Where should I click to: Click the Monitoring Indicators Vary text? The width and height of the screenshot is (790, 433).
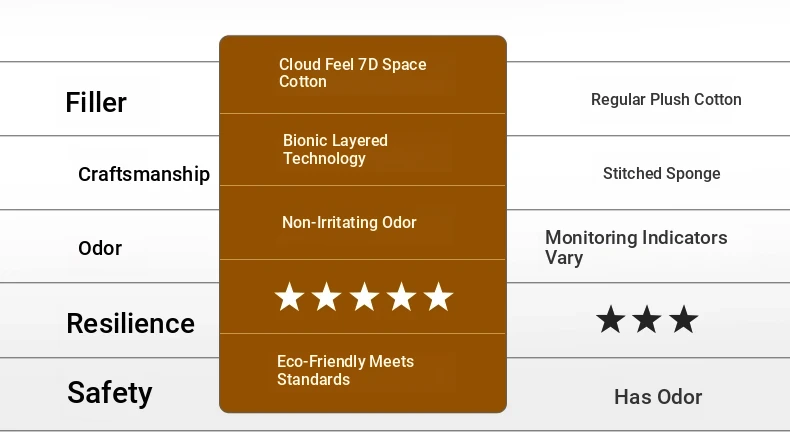[x=636, y=248]
